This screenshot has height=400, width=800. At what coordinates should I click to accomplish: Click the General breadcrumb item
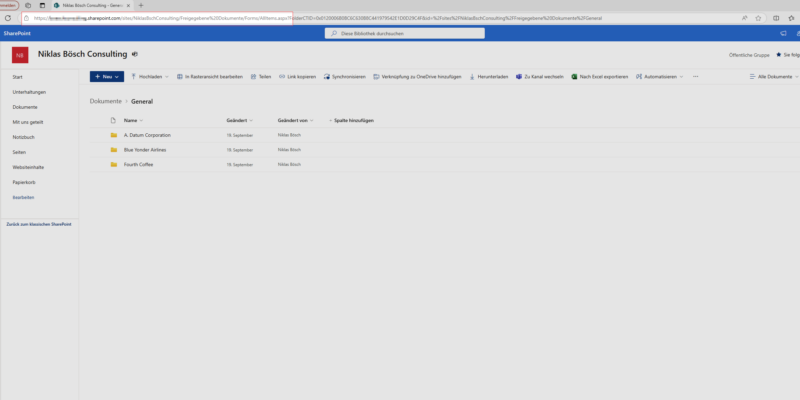pyautogui.click(x=142, y=102)
